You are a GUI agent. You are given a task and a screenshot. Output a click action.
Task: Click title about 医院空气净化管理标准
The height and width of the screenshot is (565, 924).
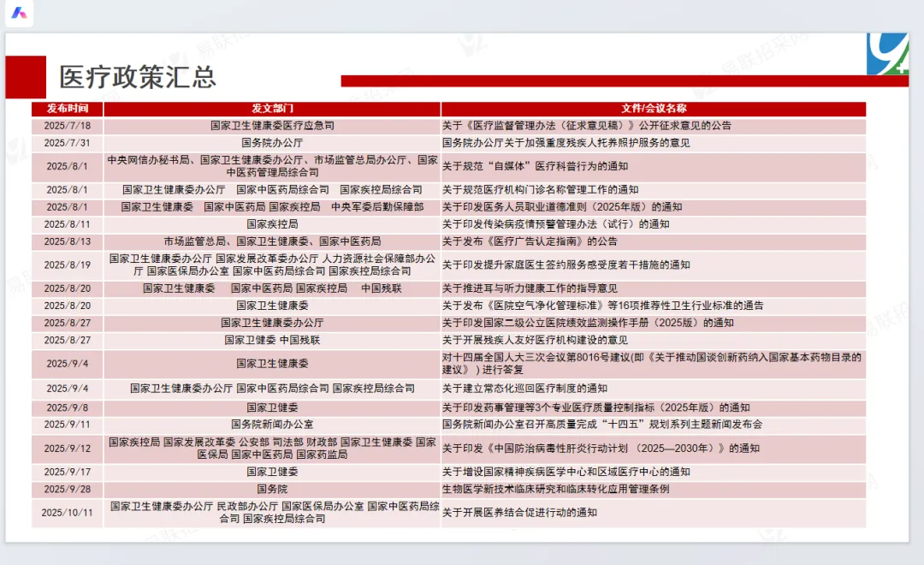[x=603, y=306]
